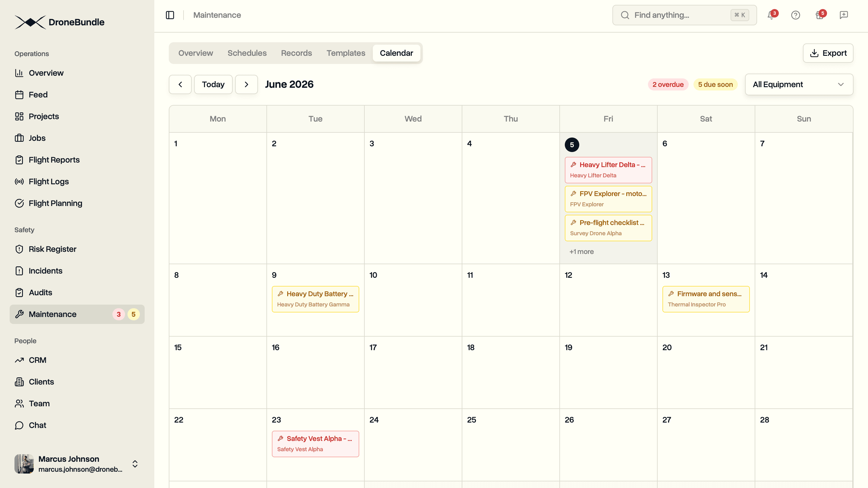Open the Safety Vest Alpha event
This screenshot has height=488, width=868.
pyautogui.click(x=315, y=444)
